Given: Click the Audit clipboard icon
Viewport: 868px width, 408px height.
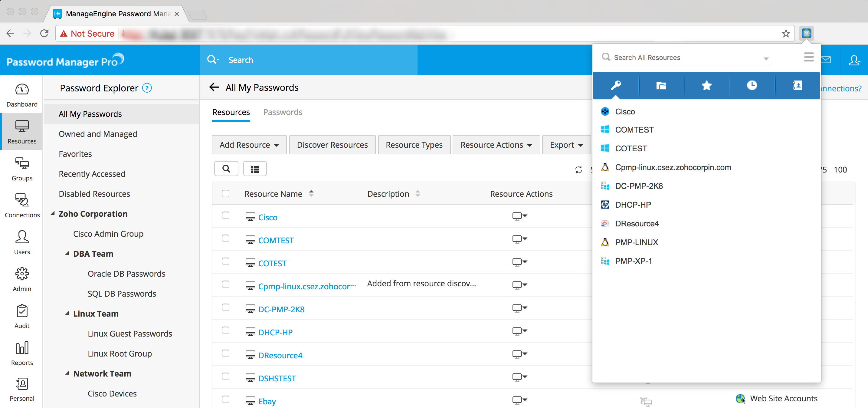Looking at the screenshot, I should 22,311.
